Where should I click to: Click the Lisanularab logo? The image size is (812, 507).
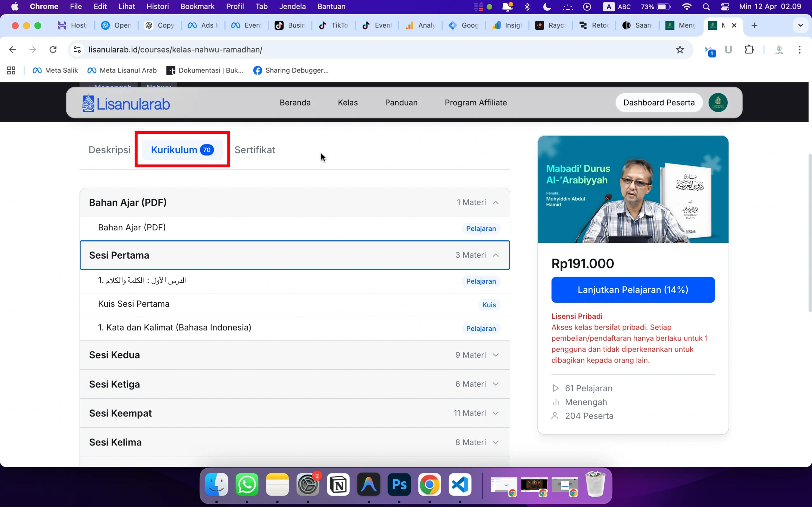126,103
